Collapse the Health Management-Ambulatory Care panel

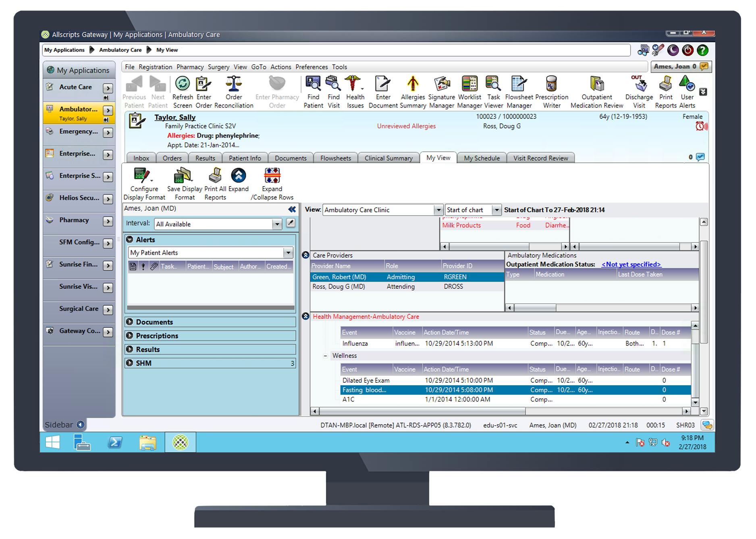pyautogui.click(x=306, y=316)
